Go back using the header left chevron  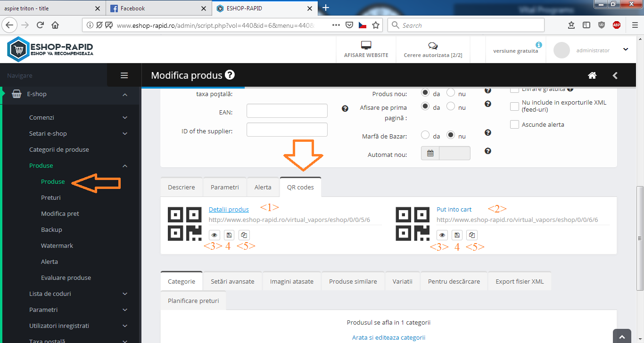615,75
